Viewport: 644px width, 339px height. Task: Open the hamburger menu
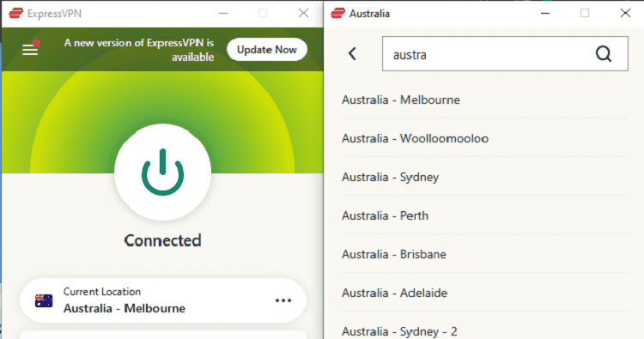coord(30,50)
